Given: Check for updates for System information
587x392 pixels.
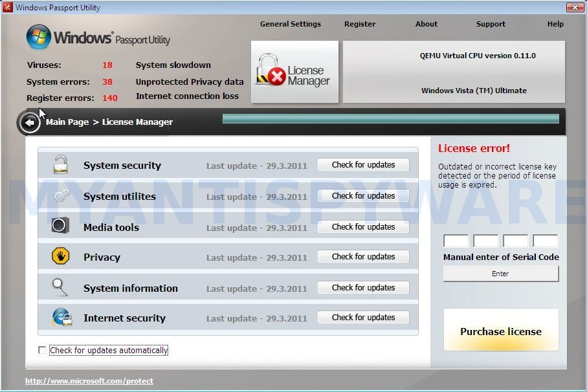Looking at the screenshot, I should coord(363,288).
